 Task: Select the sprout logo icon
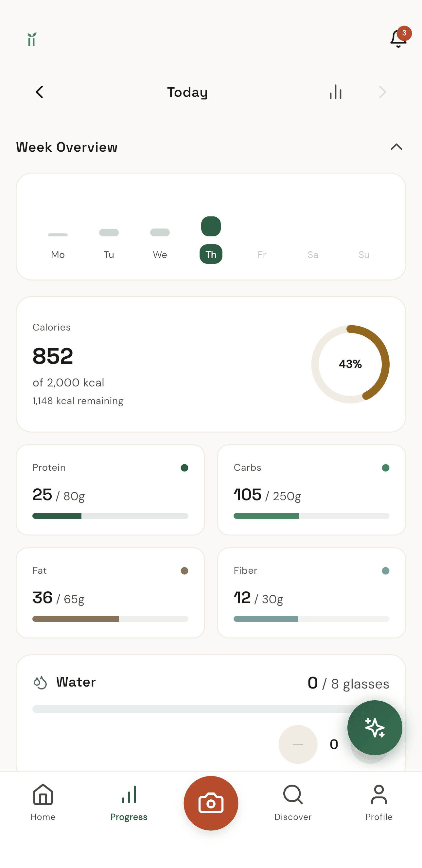click(31, 39)
